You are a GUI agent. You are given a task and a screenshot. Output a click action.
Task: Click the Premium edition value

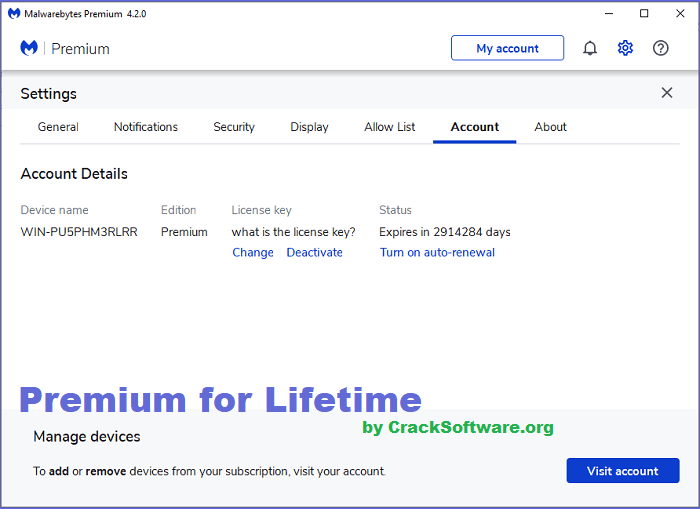click(184, 232)
